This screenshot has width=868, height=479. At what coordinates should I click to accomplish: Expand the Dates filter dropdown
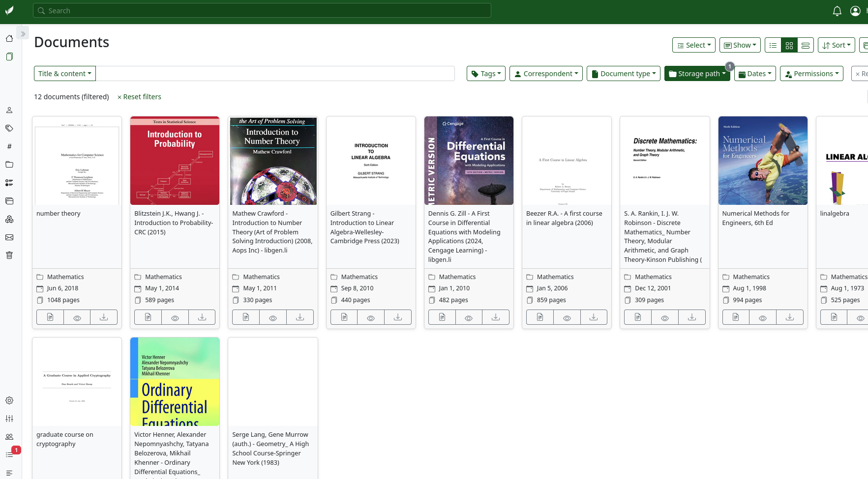click(755, 74)
